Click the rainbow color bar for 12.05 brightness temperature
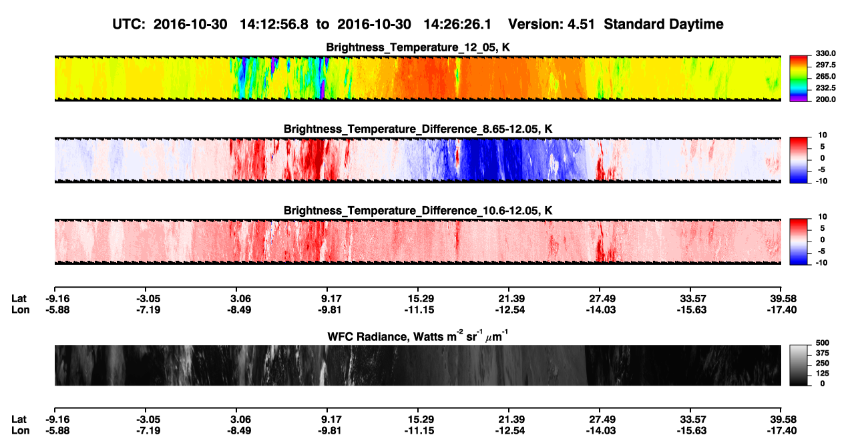The width and height of the screenshot is (868, 445). tap(798, 79)
